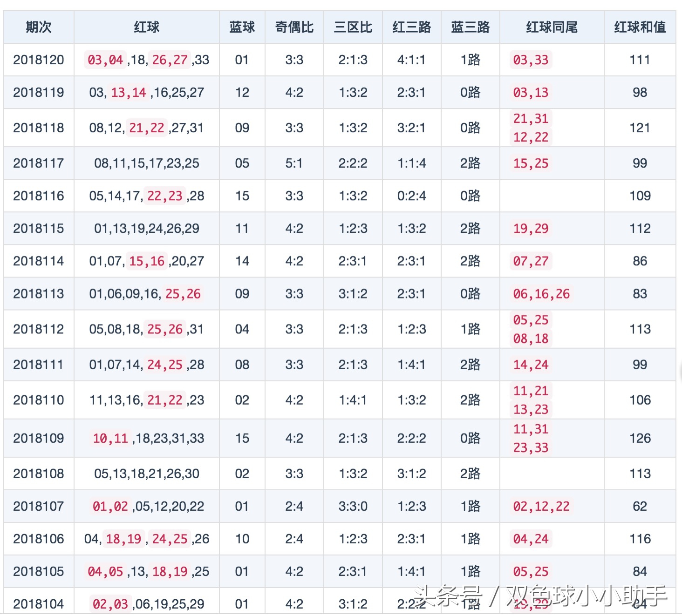Image resolution: width=682 pixels, height=616 pixels.
Task: Select the 5:1 odd-even ratio cell
Action: [294, 163]
